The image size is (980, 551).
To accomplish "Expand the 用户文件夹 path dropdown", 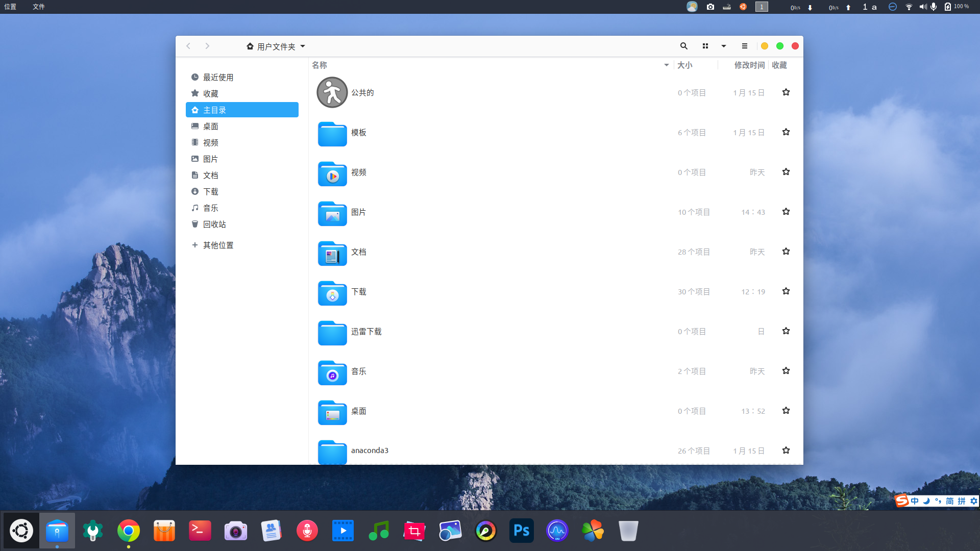I will [x=303, y=46].
